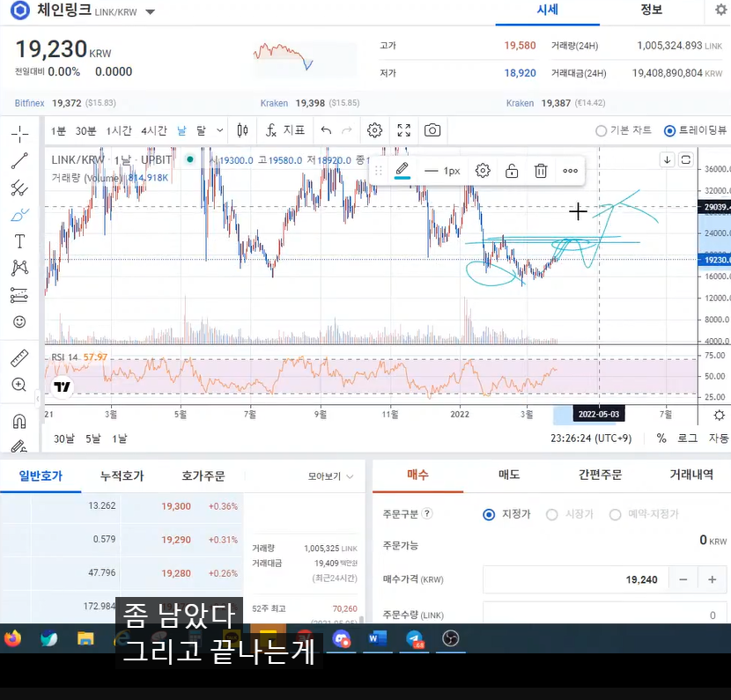Select the zoom in tool

(x=19, y=385)
